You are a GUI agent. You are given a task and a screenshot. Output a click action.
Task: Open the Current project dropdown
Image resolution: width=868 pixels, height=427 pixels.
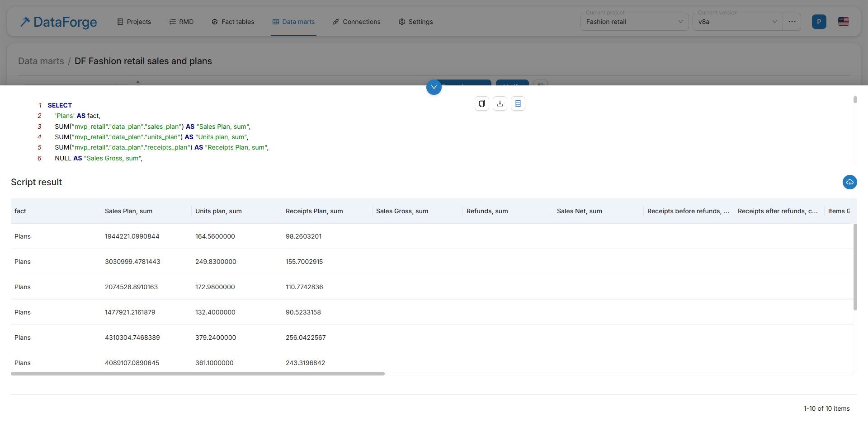(634, 22)
